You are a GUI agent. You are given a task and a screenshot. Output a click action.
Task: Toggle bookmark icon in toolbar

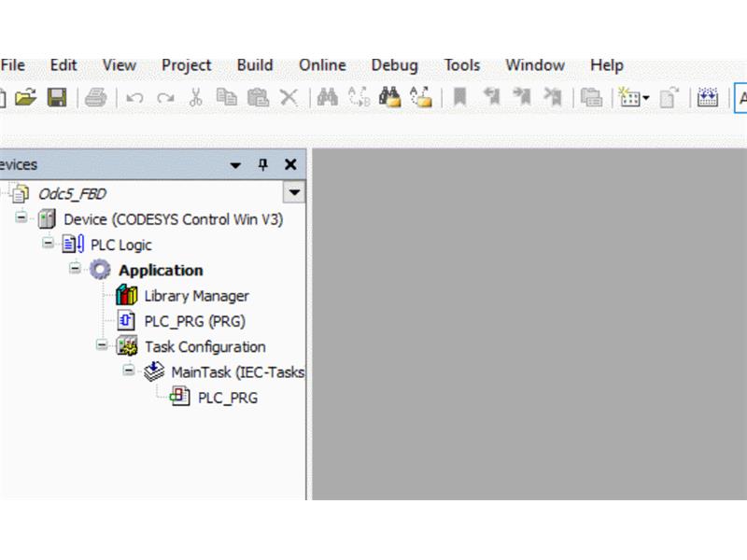point(459,97)
